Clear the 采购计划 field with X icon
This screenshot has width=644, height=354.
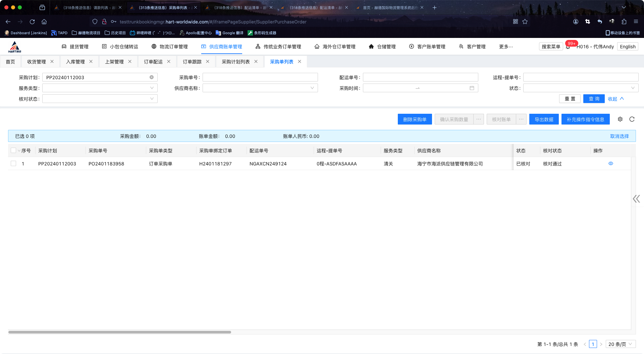click(152, 77)
